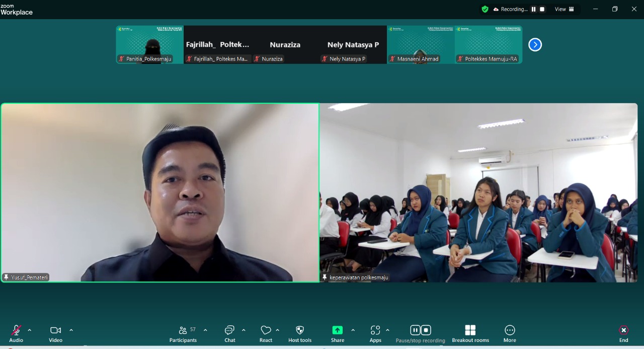Image resolution: width=644 pixels, height=349 pixels.
Task: Pause recording from the top recording indicator
Action: (533, 9)
